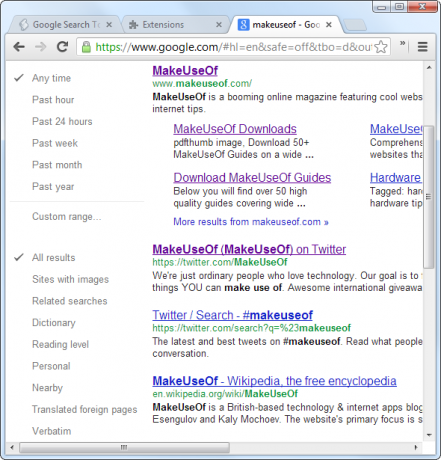Click the en.wikipedia.org/wiki/MakeUseOf URL text
The image size is (441, 460).
pyautogui.click(x=225, y=394)
